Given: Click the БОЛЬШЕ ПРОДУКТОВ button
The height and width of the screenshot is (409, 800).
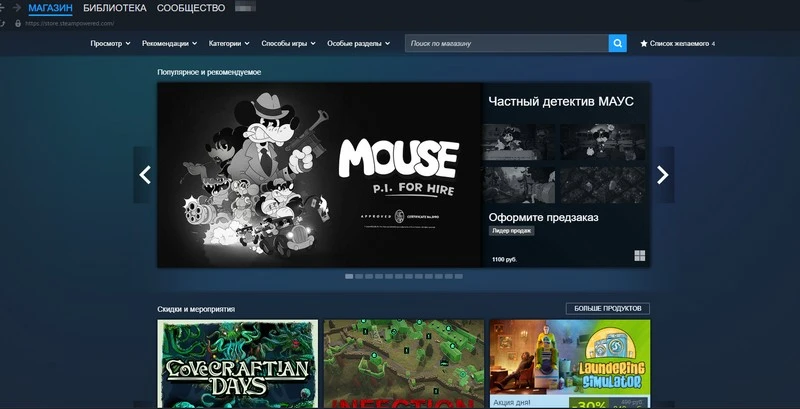Looking at the screenshot, I should (608, 309).
